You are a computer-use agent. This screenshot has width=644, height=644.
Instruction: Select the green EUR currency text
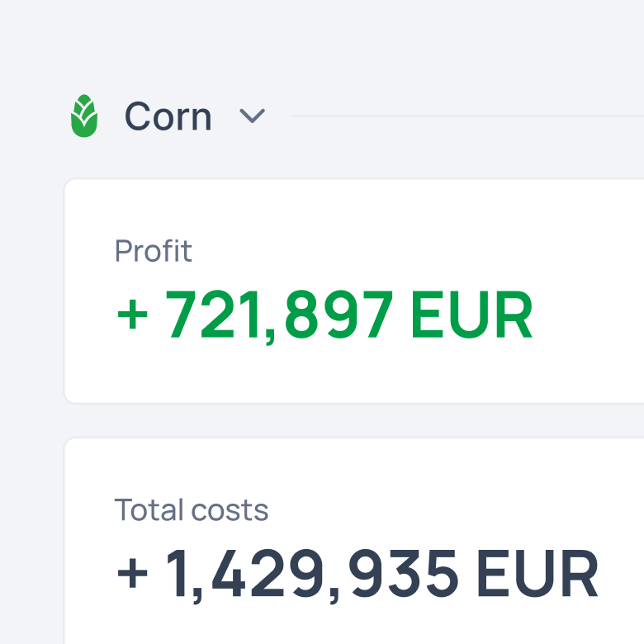point(472,315)
